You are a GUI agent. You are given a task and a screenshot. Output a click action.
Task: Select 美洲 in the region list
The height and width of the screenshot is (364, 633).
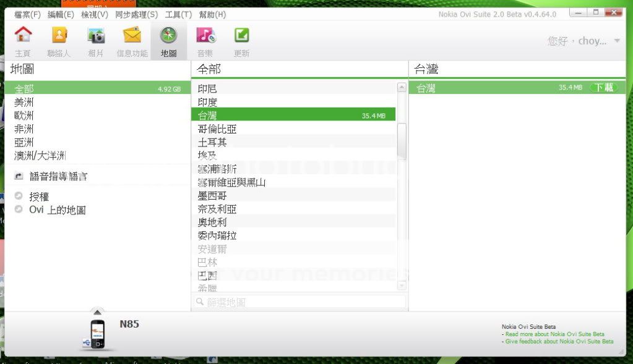pos(97,102)
